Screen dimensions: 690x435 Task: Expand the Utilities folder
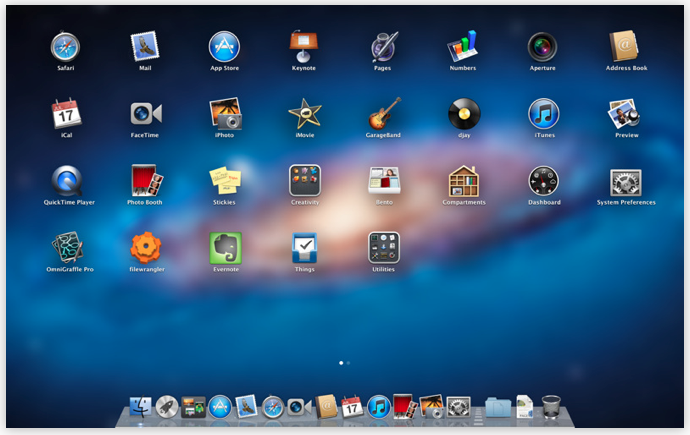(384, 248)
